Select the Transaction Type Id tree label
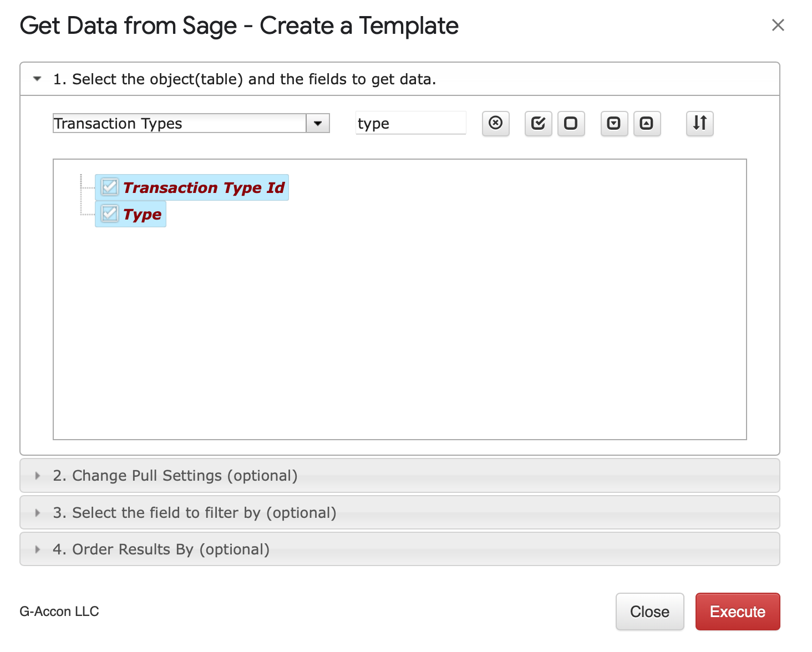 [204, 187]
